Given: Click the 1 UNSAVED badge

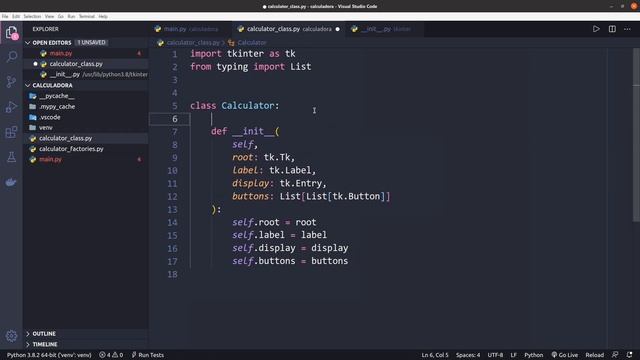Looking at the screenshot, I should (91, 42).
